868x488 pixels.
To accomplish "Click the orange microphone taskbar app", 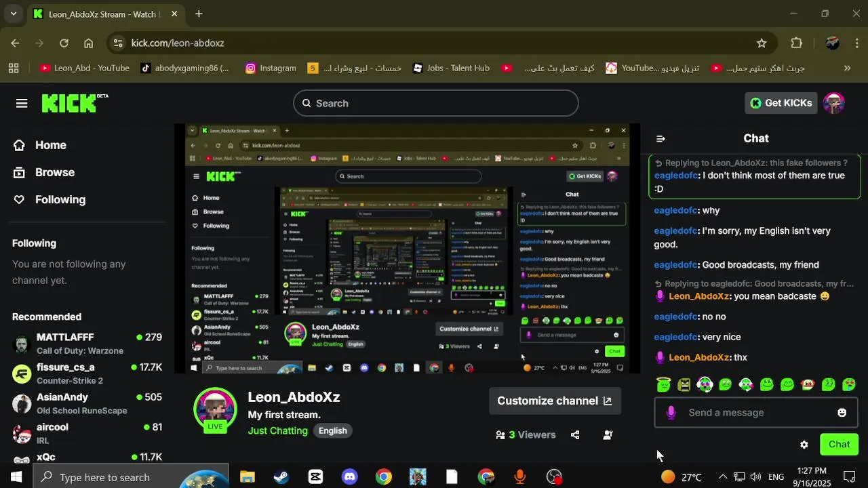I will point(520,477).
